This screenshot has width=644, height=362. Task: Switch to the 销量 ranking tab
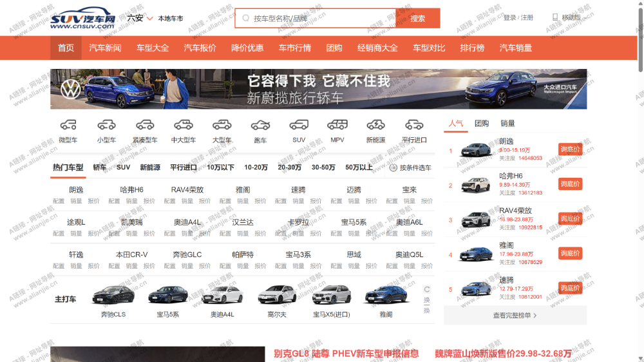coord(507,123)
